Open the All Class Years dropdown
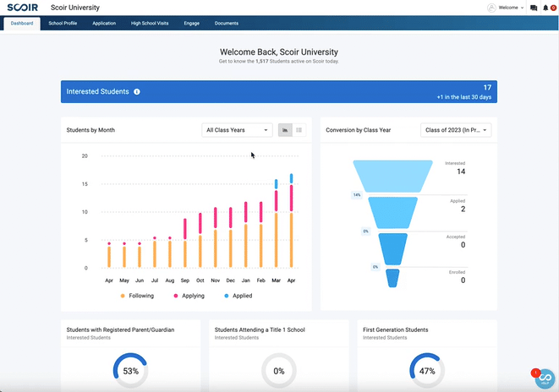This screenshot has width=559, height=392. 237,130
